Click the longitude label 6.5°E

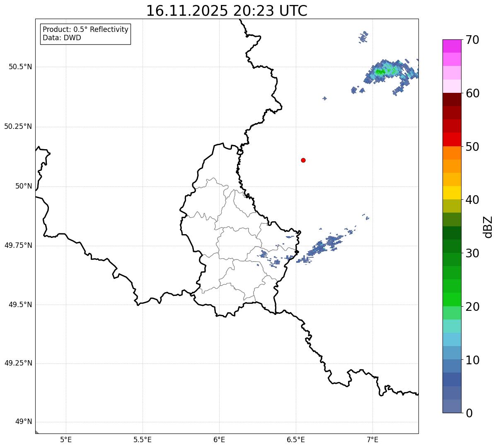click(296, 439)
